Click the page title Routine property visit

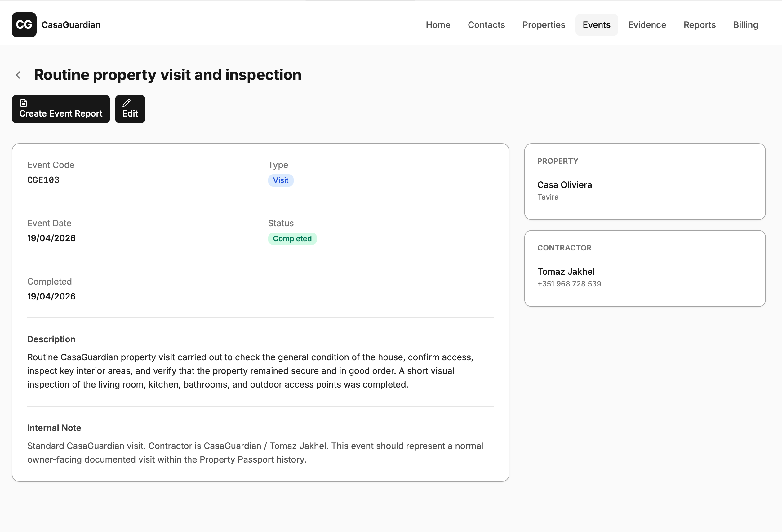[167, 75]
